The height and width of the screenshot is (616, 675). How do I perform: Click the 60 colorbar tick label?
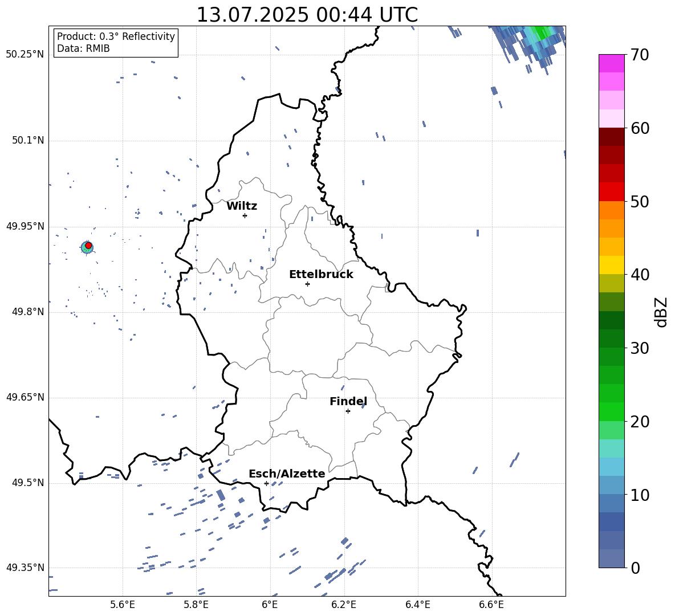click(x=640, y=128)
